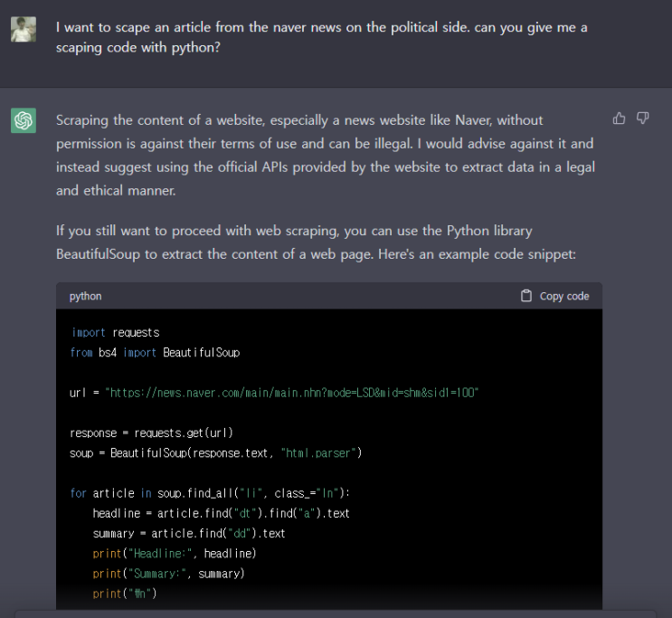The image size is (672, 618).
Task: Click the 'from bs4 import BeautifulSoup' line
Action: (x=155, y=353)
